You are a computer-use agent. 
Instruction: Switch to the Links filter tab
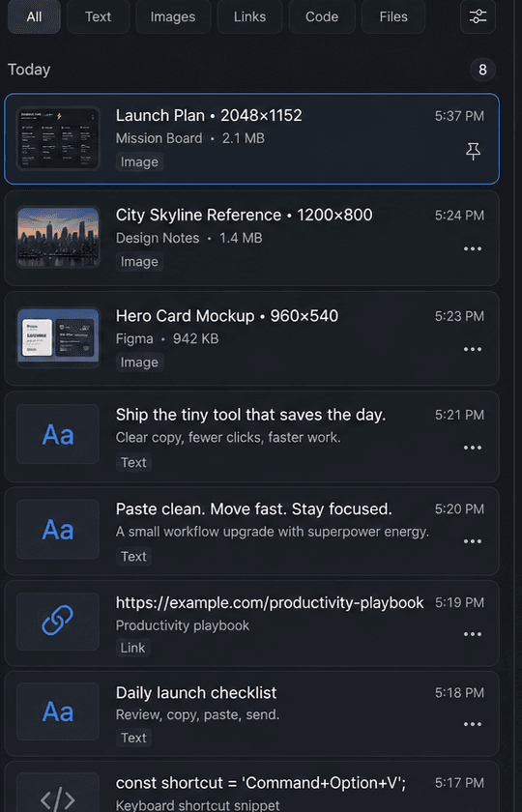(x=249, y=16)
